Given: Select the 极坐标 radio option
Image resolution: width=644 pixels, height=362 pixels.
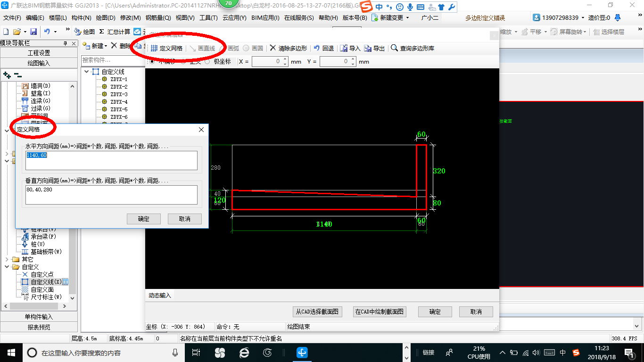Looking at the screenshot, I should tap(207, 61).
